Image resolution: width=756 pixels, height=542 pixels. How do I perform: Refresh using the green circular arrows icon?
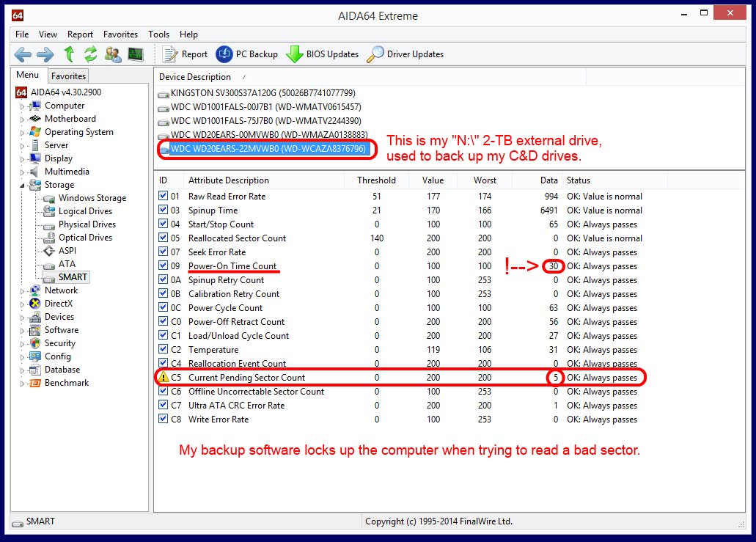(91, 54)
